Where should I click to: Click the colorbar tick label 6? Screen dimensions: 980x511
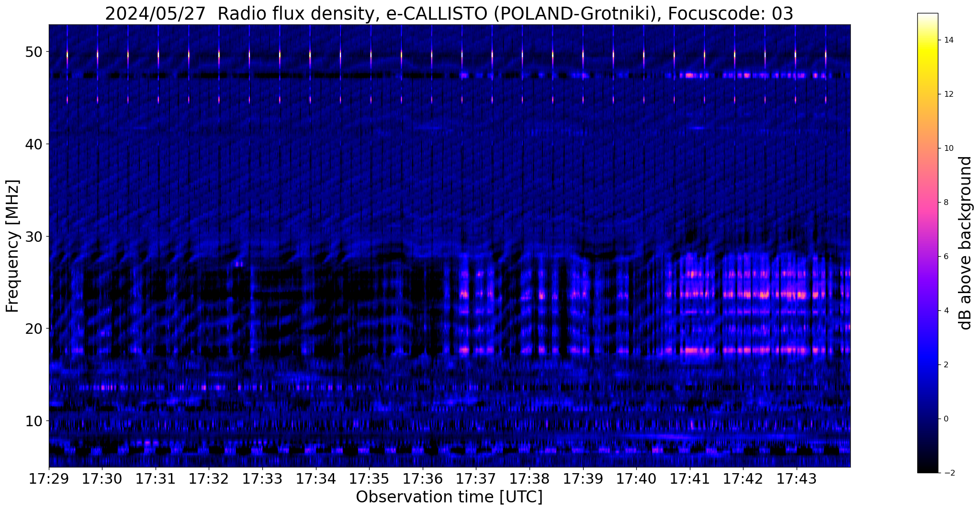click(x=946, y=257)
